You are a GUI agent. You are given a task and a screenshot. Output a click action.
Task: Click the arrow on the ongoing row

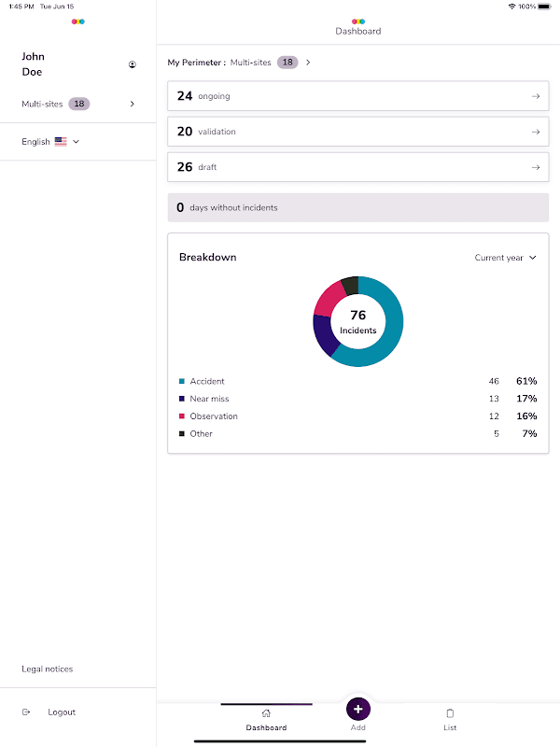tap(535, 96)
